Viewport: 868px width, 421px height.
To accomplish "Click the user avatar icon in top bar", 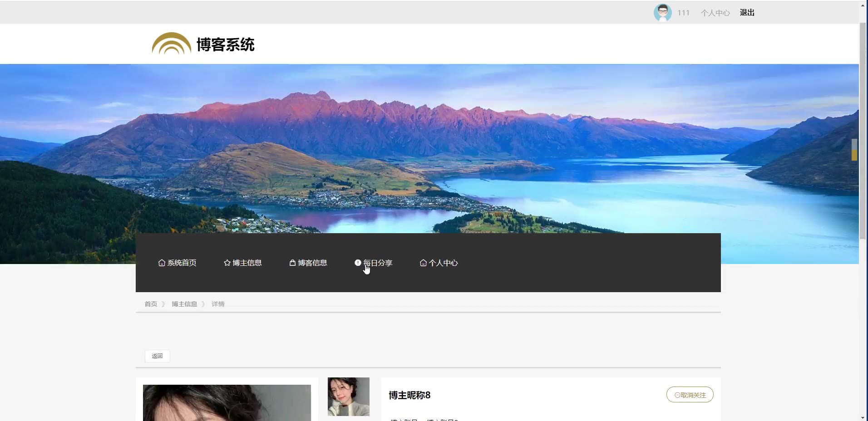I will (x=662, y=13).
